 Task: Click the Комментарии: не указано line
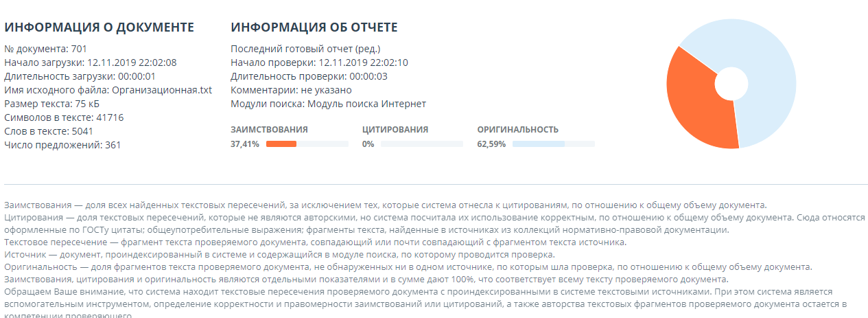point(291,90)
